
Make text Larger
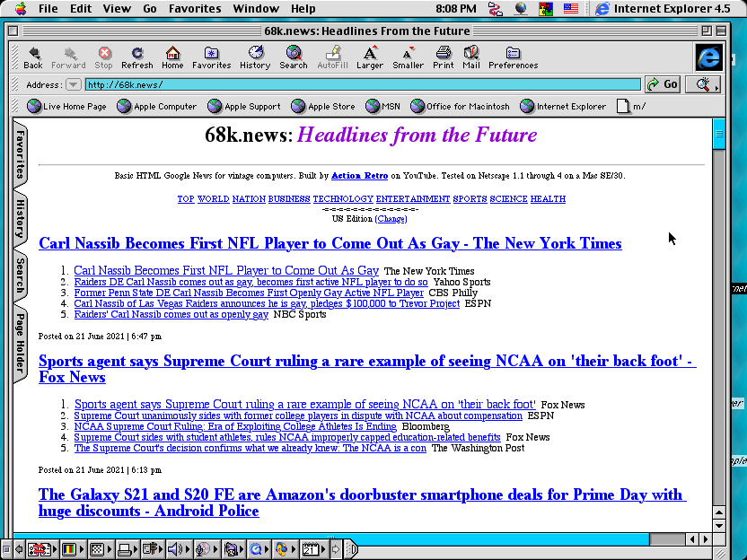point(370,57)
